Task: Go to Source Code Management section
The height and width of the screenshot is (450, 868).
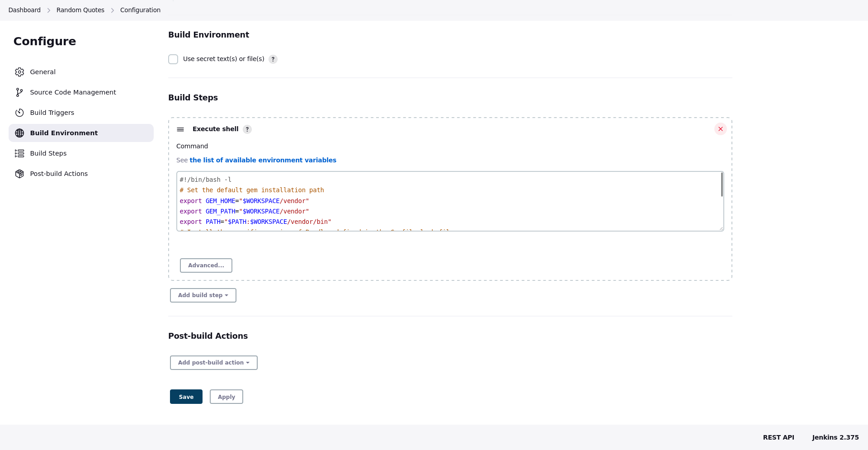Action: coord(81,92)
